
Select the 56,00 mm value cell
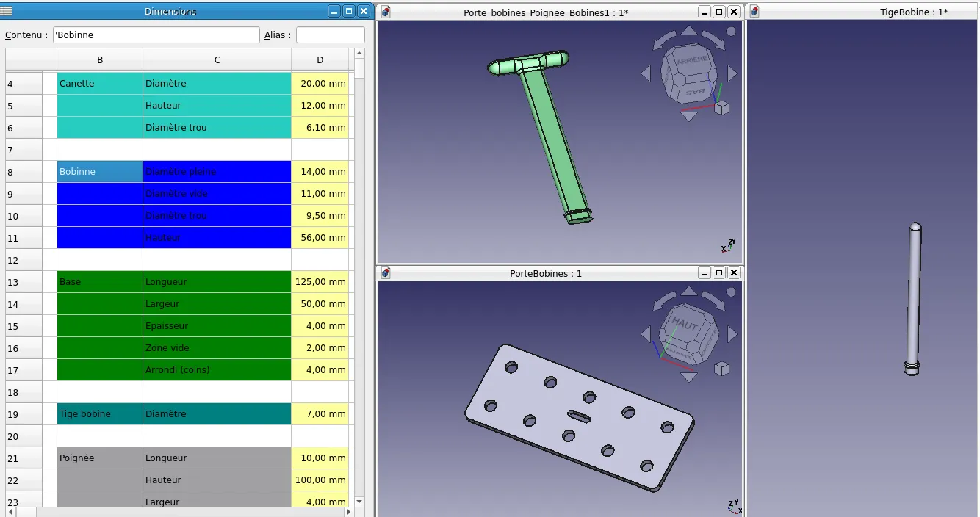click(320, 238)
